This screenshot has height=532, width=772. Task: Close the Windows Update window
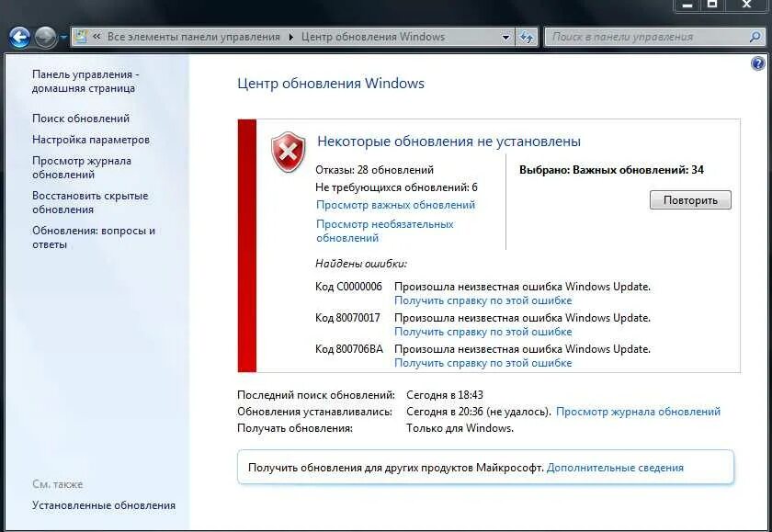coord(746,5)
